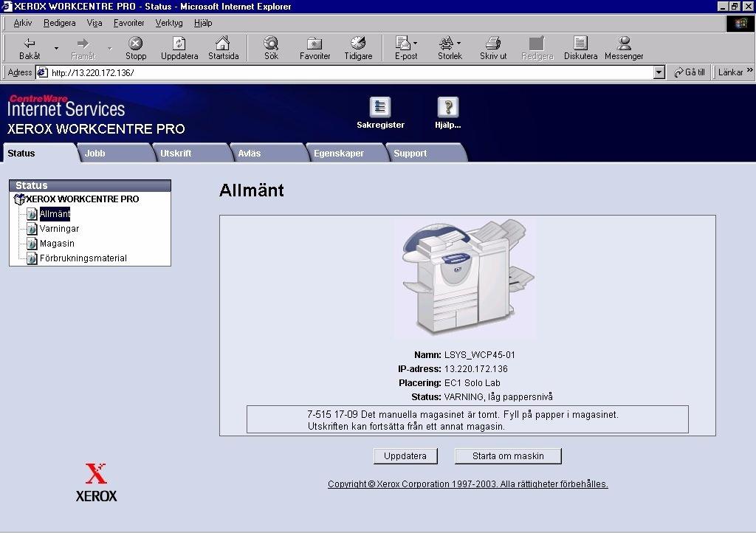Click the printer image thumbnail

[x=465, y=279]
